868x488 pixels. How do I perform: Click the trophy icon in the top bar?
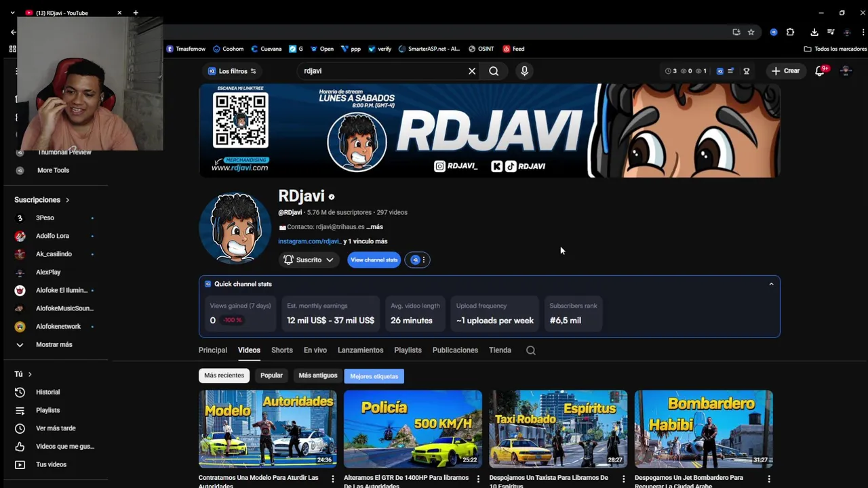[747, 71]
